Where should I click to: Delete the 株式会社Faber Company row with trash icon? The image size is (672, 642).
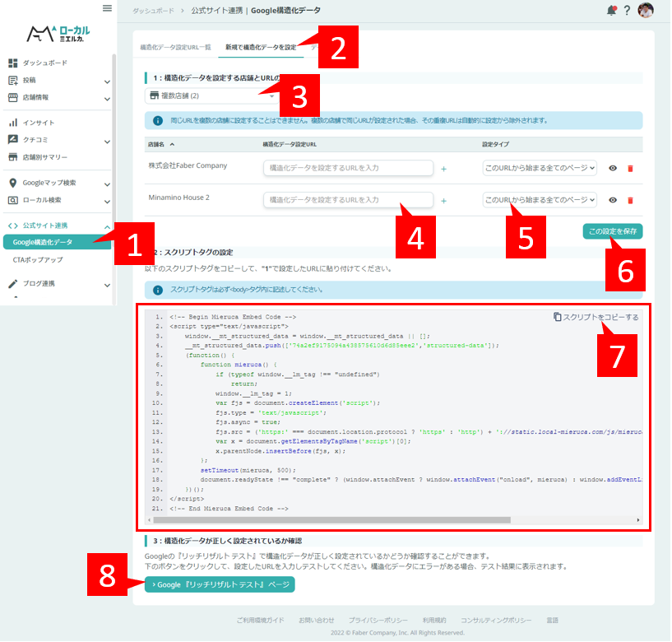tap(630, 169)
